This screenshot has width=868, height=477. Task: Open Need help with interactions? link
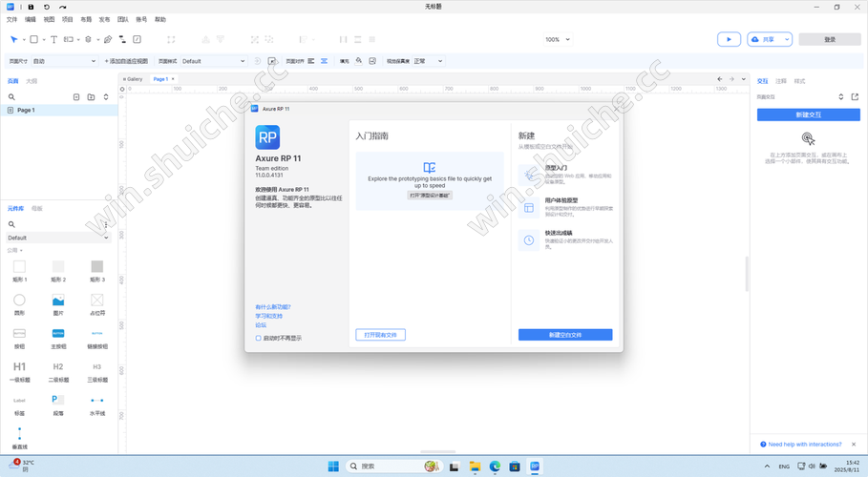804,445
